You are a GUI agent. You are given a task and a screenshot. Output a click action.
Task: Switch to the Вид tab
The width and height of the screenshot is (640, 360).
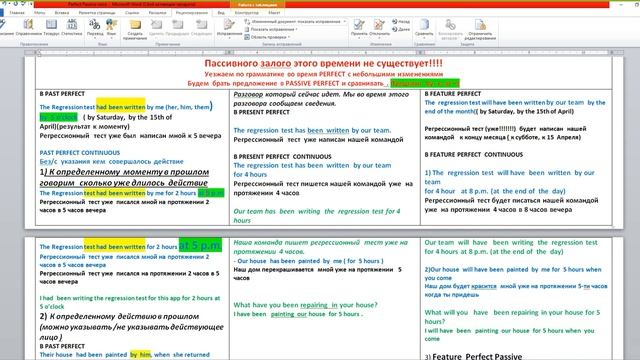click(x=221, y=13)
